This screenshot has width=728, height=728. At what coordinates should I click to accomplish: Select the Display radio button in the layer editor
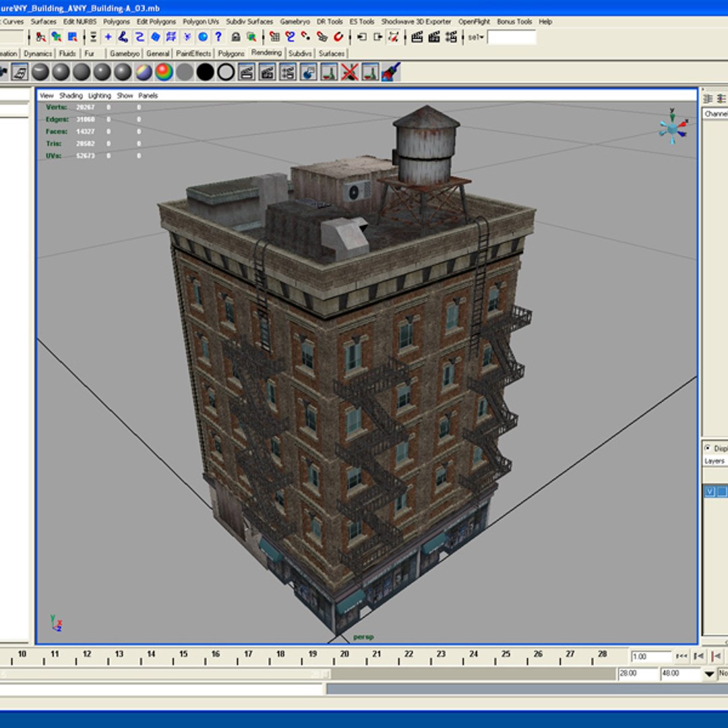708,448
